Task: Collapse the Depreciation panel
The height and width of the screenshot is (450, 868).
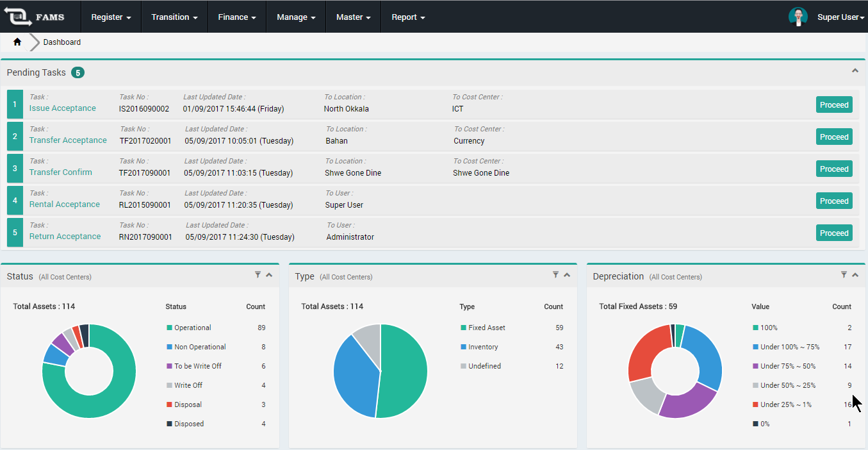Action: click(855, 274)
